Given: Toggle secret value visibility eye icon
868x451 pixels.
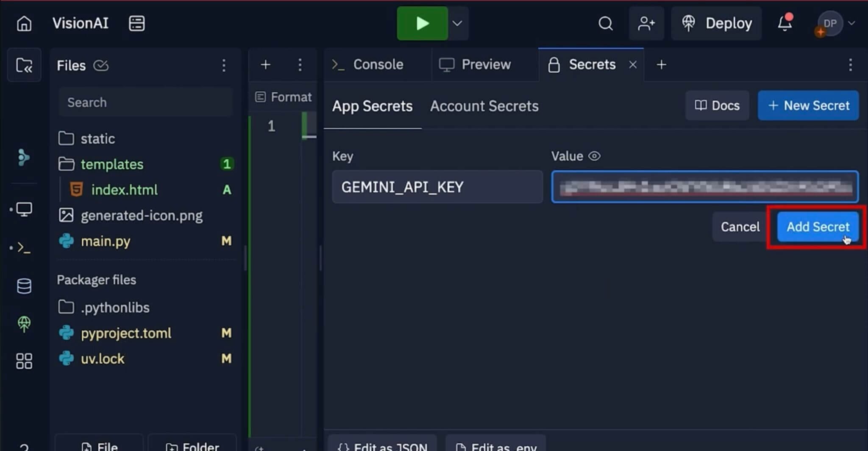Looking at the screenshot, I should coord(594,156).
